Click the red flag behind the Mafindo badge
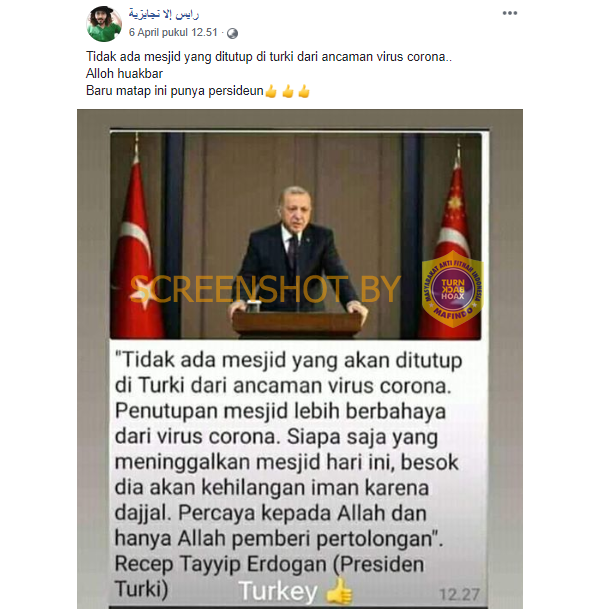Screen dimensions: 600x609 click(x=452, y=241)
